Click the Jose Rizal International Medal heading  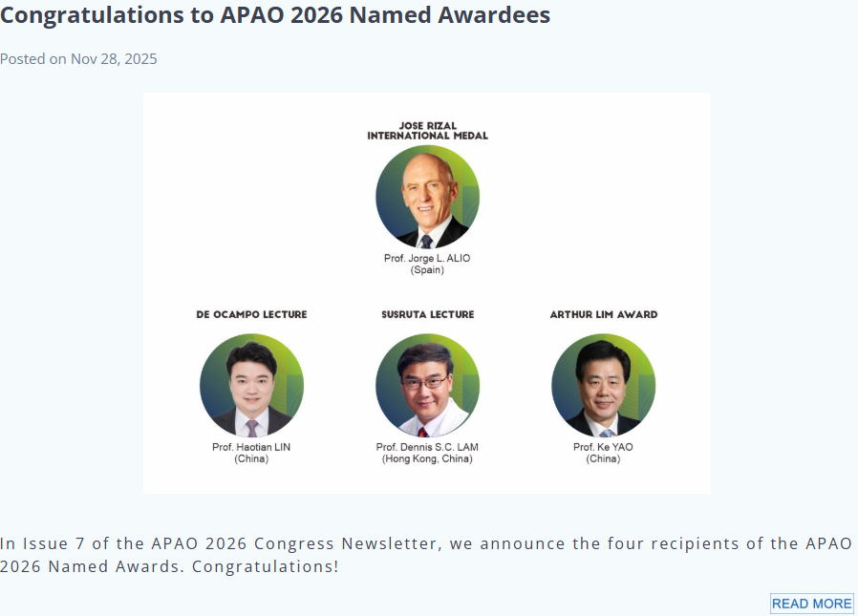pos(427,131)
